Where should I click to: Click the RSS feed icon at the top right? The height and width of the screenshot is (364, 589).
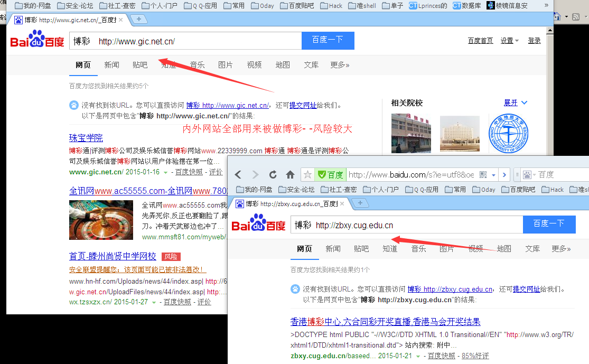576,17
